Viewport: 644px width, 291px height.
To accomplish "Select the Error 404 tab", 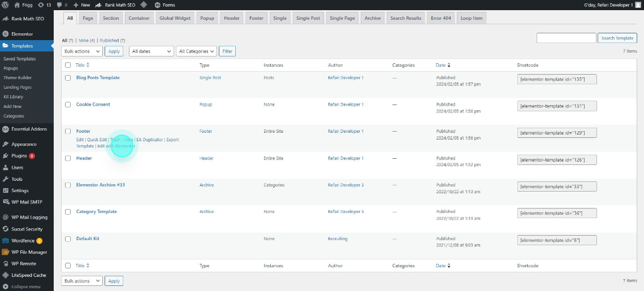I will (x=440, y=18).
